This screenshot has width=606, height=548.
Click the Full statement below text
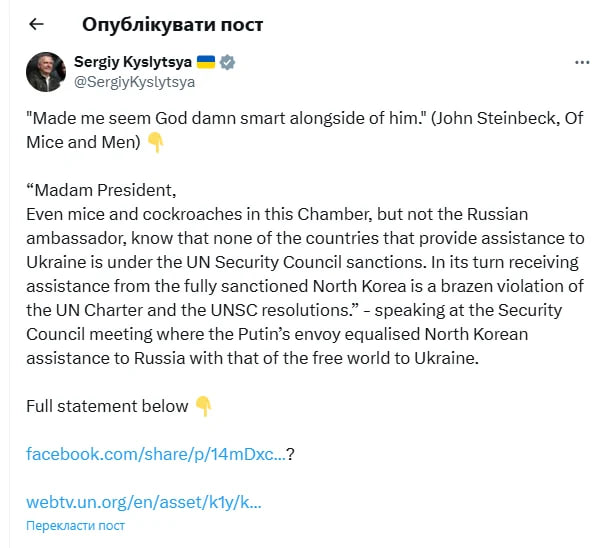107,406
